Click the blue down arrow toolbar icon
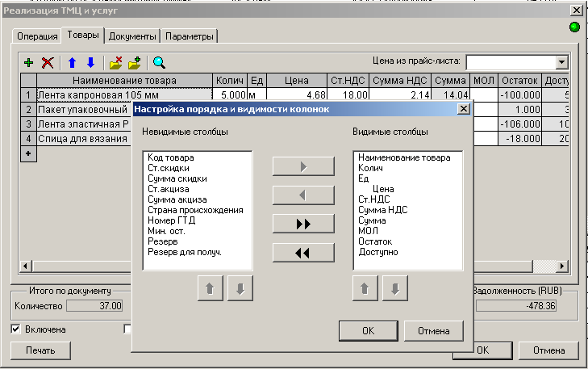 91,63
